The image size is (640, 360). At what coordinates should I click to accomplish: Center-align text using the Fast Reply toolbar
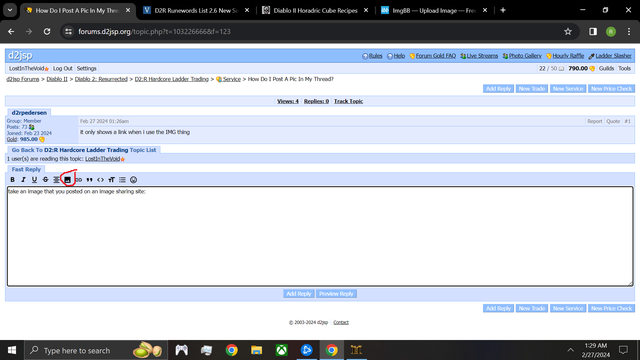(56, 180)
